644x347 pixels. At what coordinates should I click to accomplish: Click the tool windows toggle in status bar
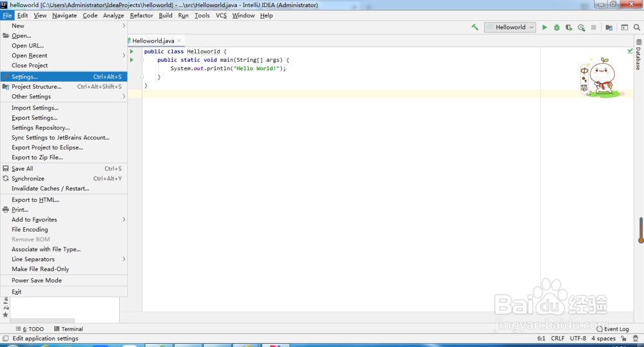click(6, 339)
